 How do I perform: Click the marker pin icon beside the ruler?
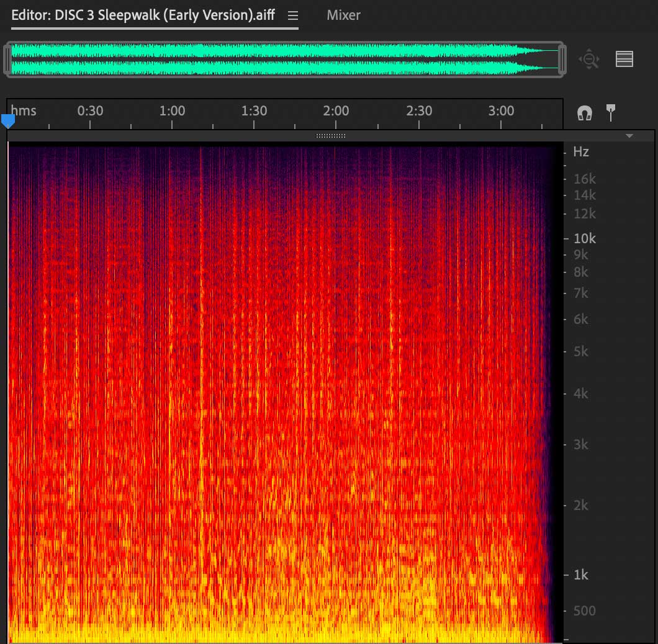pyautogui.click(x=611, y=112)
